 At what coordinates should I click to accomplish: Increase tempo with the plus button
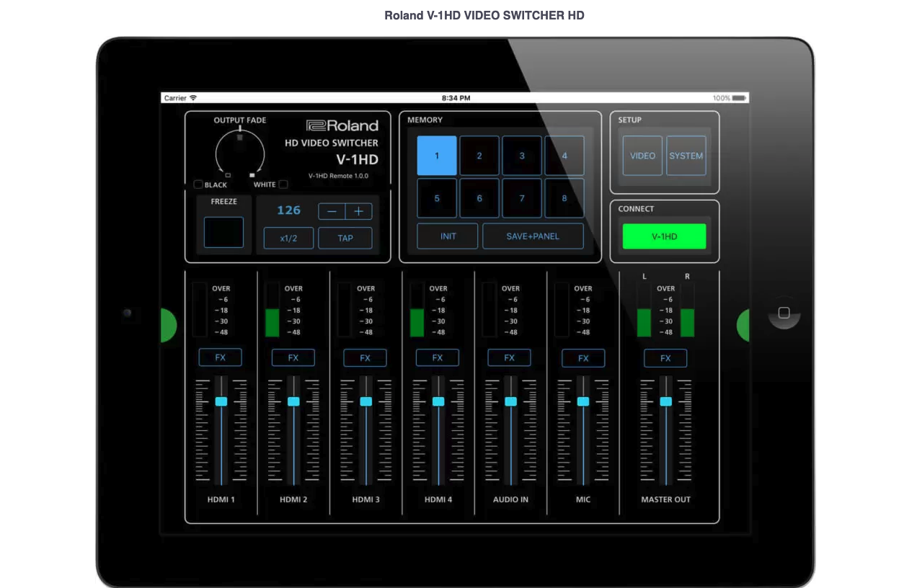(x=359, y=211)
